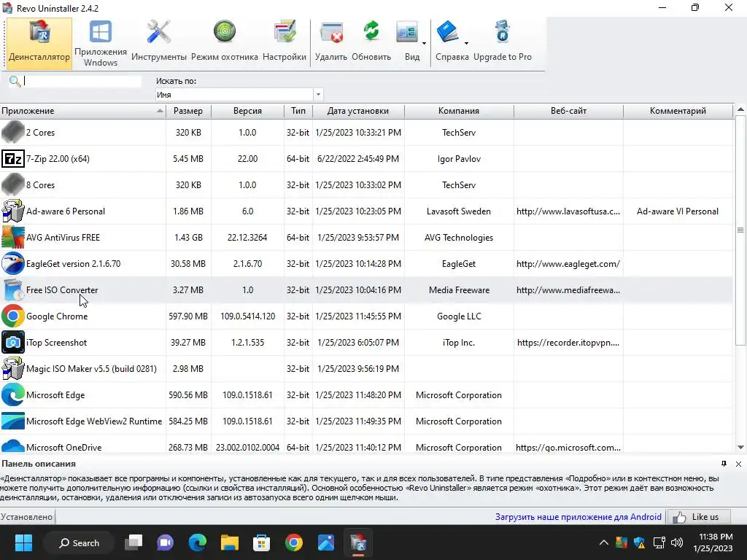The width and height of the screenshot is (747, 560).
Task: Click the search magnifier icon
Action: (15, 82)
